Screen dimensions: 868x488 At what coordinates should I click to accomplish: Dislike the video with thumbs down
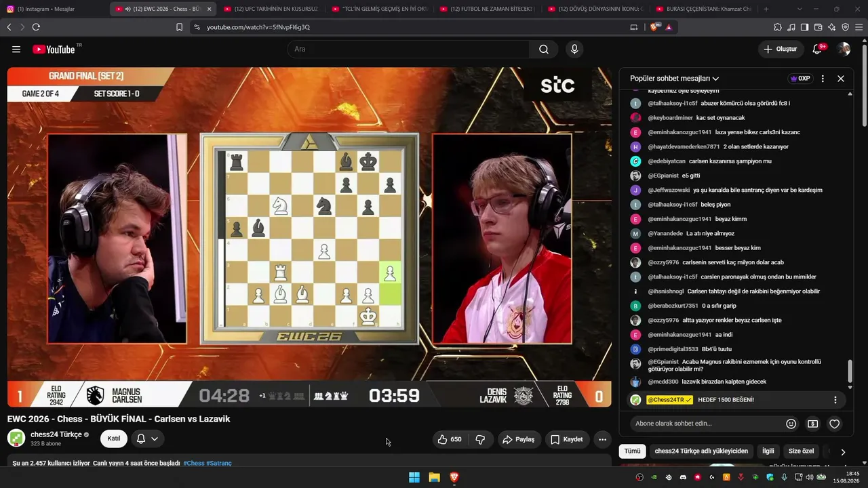coord(480,439)
